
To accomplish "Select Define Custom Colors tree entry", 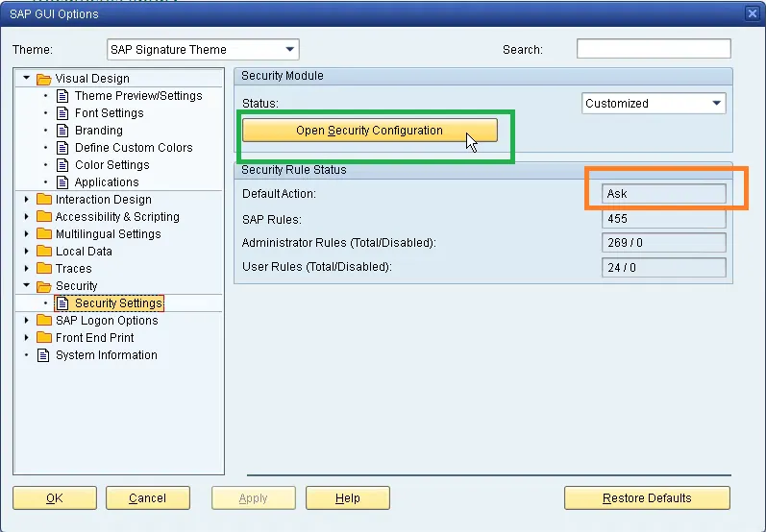I will click(134, 147).
